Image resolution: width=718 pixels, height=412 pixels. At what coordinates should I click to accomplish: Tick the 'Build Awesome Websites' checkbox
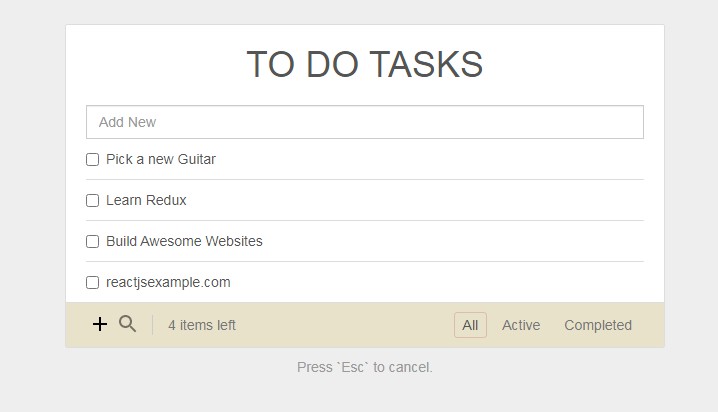(x=93, y=242)
